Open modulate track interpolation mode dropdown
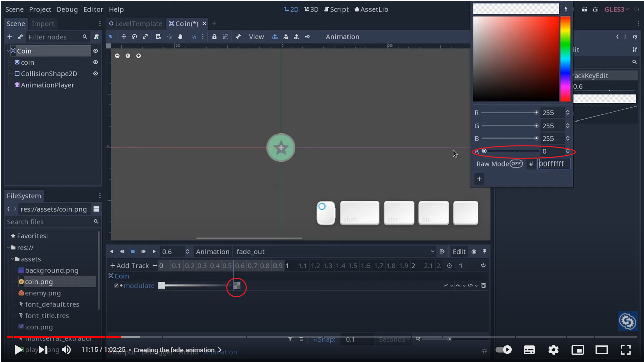 click(461, 286)
